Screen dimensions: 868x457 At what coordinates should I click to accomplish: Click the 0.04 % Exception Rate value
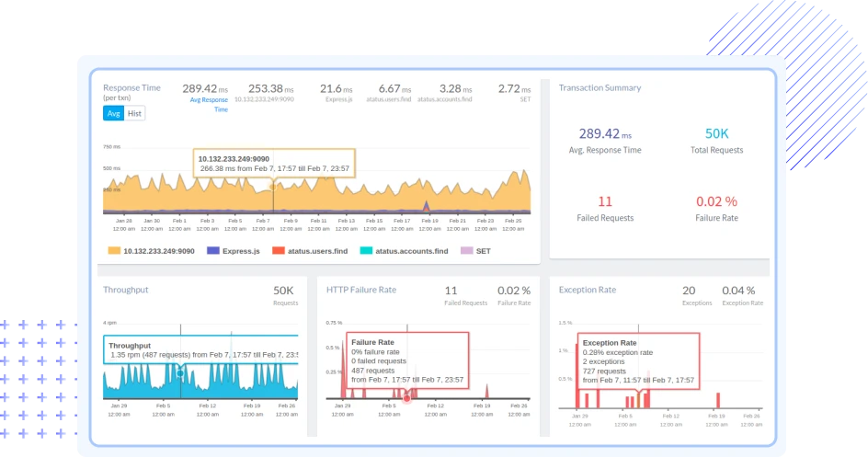click(x=738, y=291)
